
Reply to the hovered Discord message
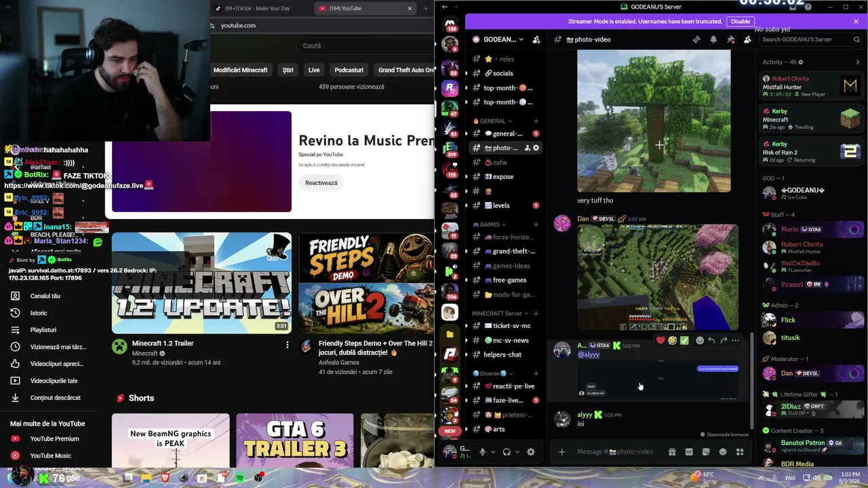pyautogui.click(x=711, y=340)
